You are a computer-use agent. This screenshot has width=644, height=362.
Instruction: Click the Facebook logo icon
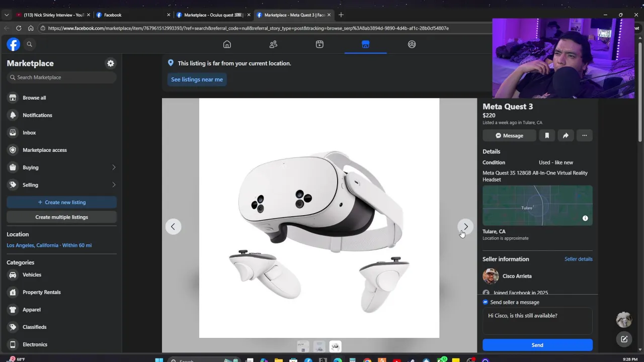coord(13,44)
